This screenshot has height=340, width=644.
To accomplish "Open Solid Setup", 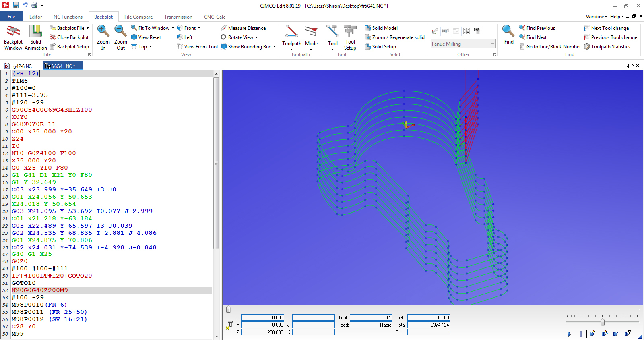I will point(380,46).
